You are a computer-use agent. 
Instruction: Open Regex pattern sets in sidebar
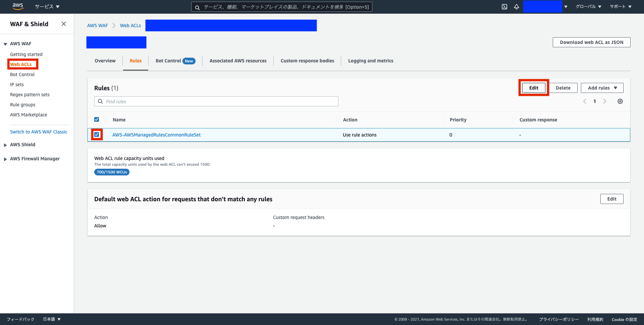(30, 95)
